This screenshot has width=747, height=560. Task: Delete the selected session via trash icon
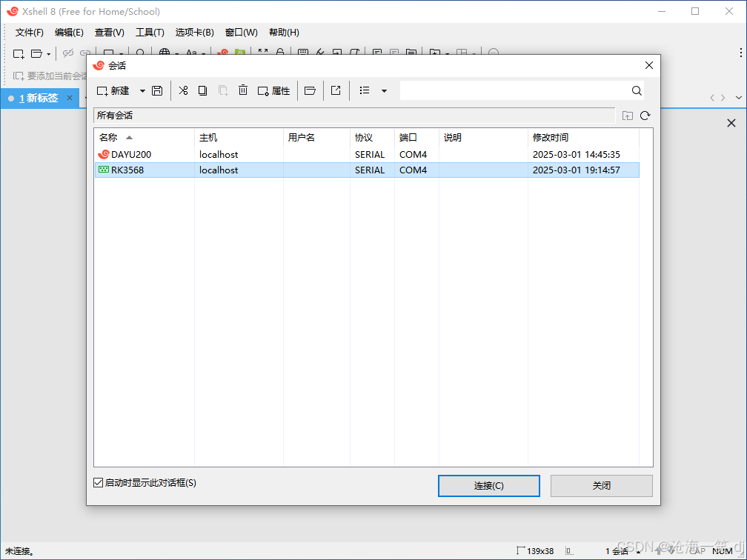tap(243, 90)
